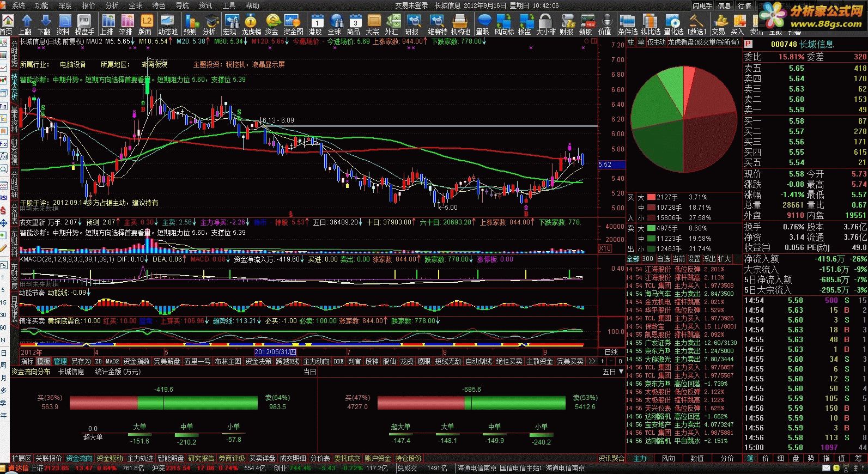The image size is (868, 474).
Task: Open the 大小非 padlock icon
Action: (546, 25)
